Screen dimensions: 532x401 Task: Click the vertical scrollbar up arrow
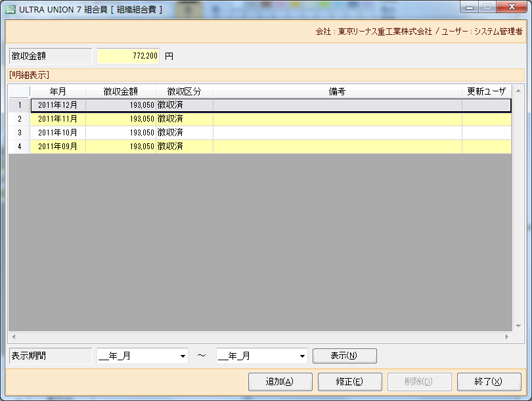pyautogui.click(x=518, y=91)
